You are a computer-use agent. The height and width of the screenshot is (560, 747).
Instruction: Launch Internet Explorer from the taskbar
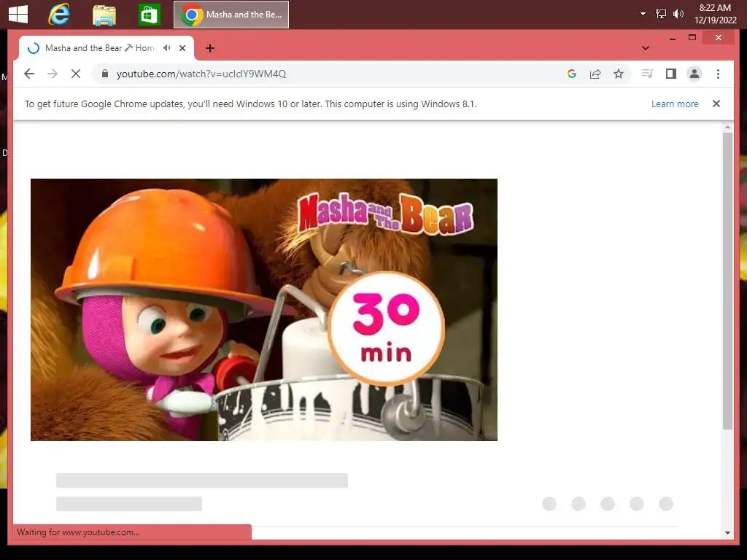[x=59, y=15]
